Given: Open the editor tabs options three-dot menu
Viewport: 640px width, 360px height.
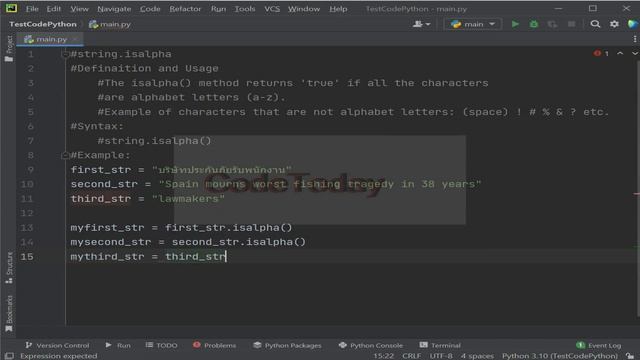Looking at the screenshot, I should tap(635, 39).
